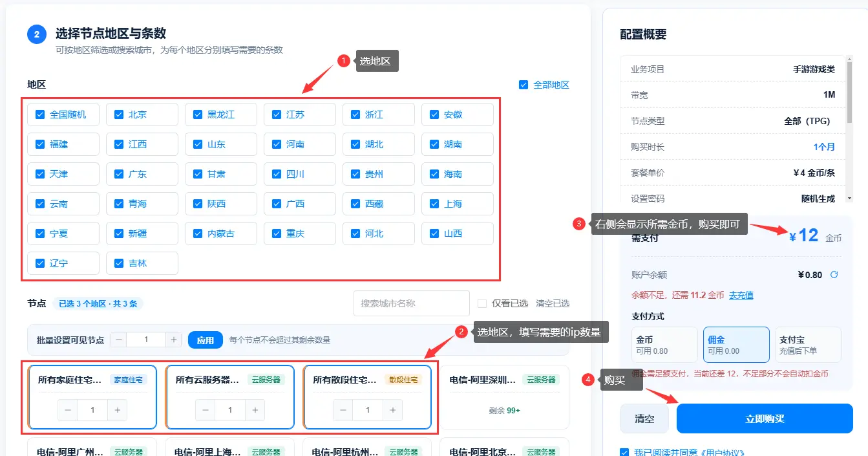Screen dimensions: 868x456
Task: Click the 手游游戏类 business value
Action: click(x=814, y=69)
